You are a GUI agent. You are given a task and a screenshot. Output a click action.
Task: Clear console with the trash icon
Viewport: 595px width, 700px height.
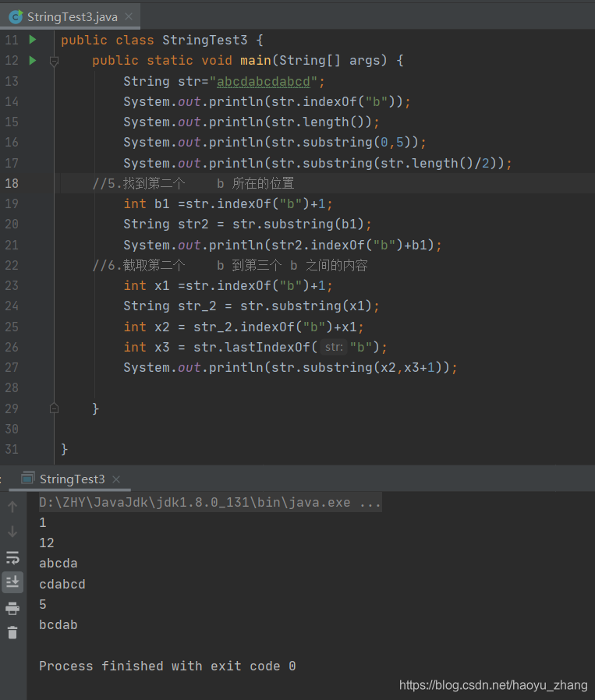pos(12,633)
